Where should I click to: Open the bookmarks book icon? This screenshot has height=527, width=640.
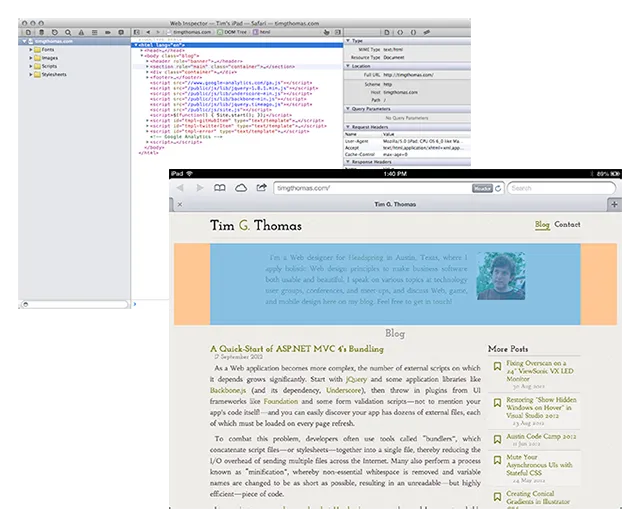click(x=220, y=188)
